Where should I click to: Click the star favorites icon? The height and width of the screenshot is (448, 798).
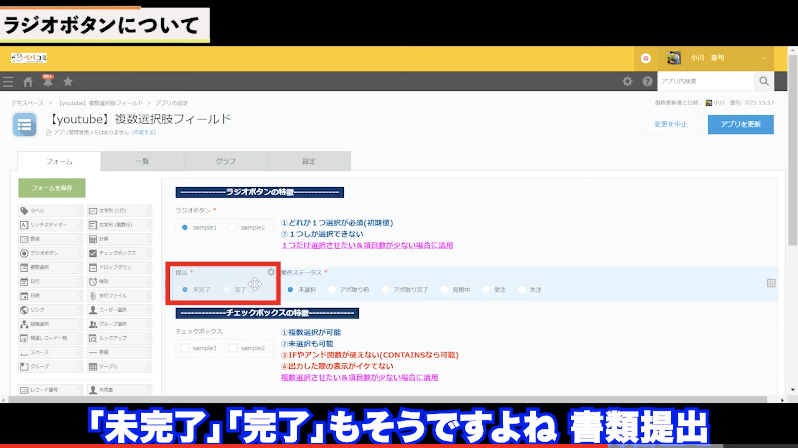point(67,82)
